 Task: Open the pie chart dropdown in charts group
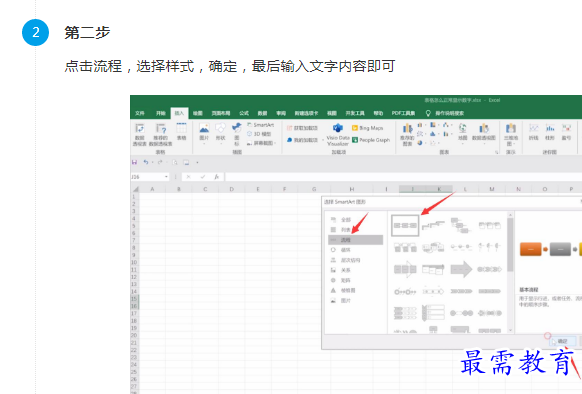421,143
